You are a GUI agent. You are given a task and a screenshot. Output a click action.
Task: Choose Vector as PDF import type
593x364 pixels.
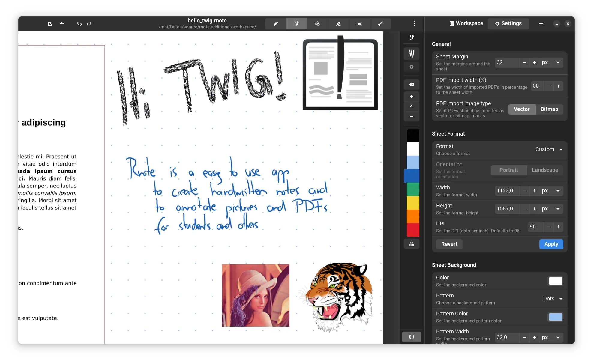(521, 109)
